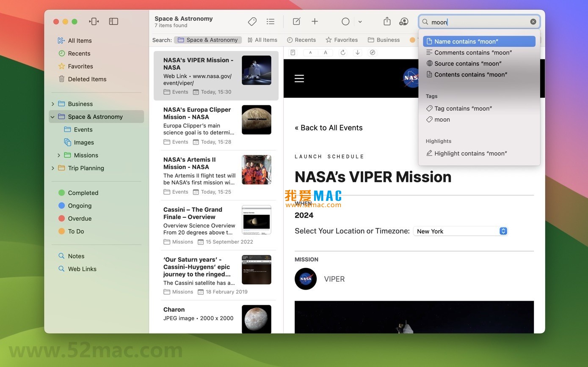
Task: Choose 'Contents contains moon' from suggestions
Action: click(470, 74)
